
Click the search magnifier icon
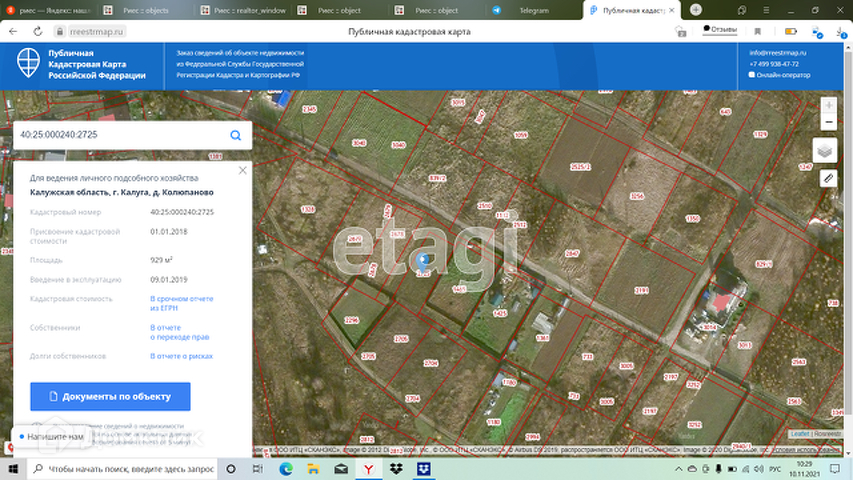(x=235, y=135)
